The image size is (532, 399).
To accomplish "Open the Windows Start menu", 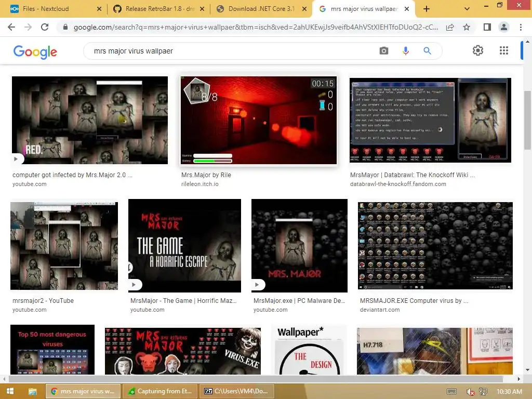I will tap(10, 391).
